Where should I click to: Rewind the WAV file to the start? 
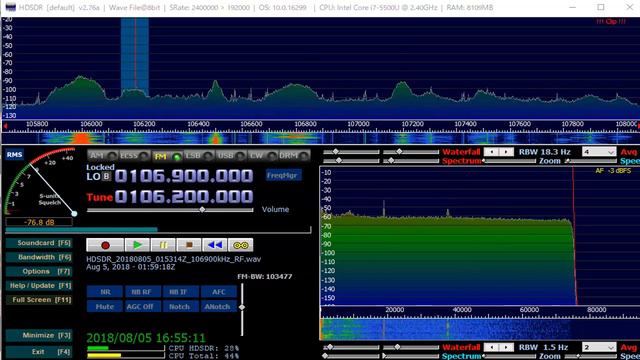pos(214,245)
